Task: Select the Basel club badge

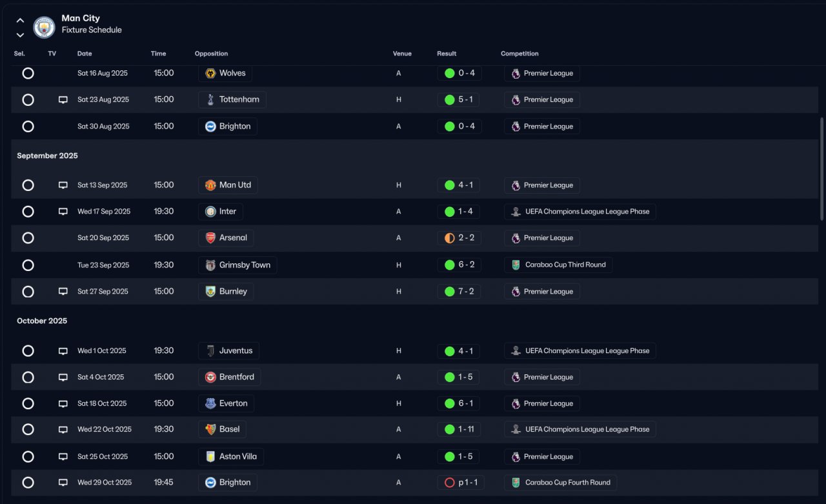Action: (210, 430)
